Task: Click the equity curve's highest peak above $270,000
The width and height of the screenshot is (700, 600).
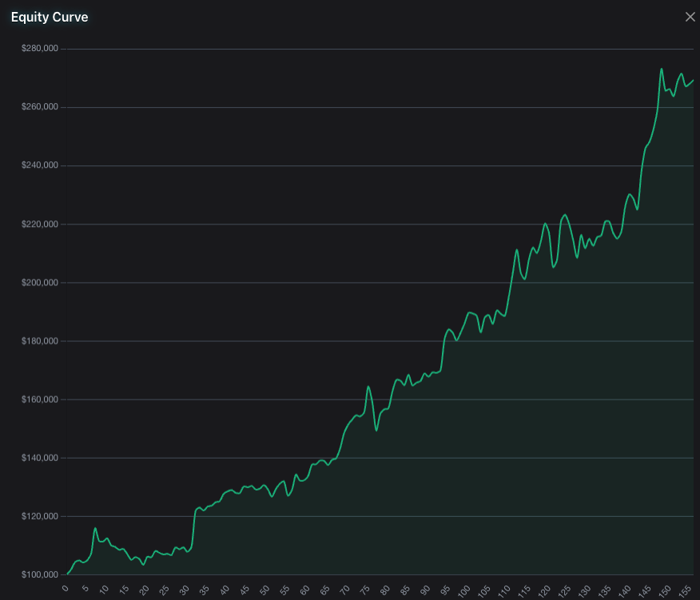Action: click(662, 70)
